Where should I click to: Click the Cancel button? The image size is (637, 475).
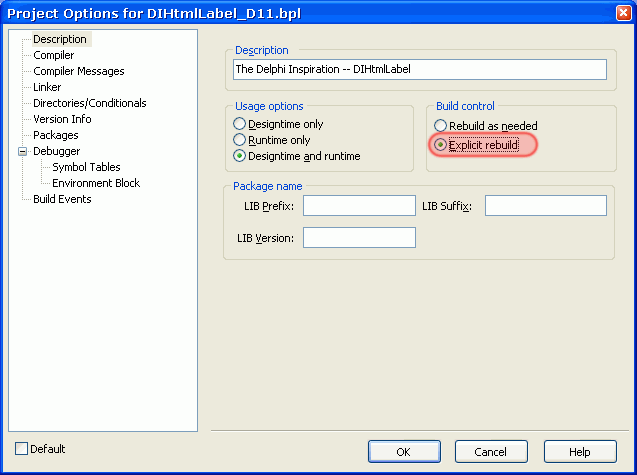click(x=491, y=452)
